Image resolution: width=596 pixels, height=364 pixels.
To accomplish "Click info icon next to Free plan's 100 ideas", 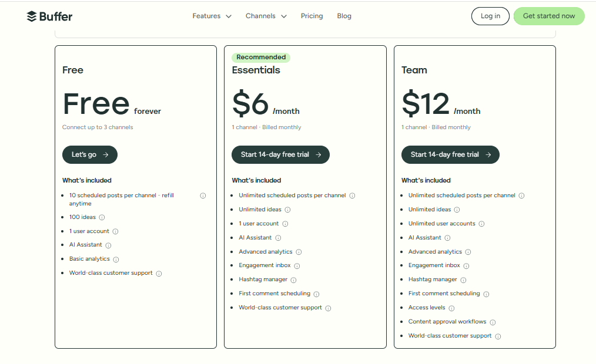I will [x=102, y=217].
